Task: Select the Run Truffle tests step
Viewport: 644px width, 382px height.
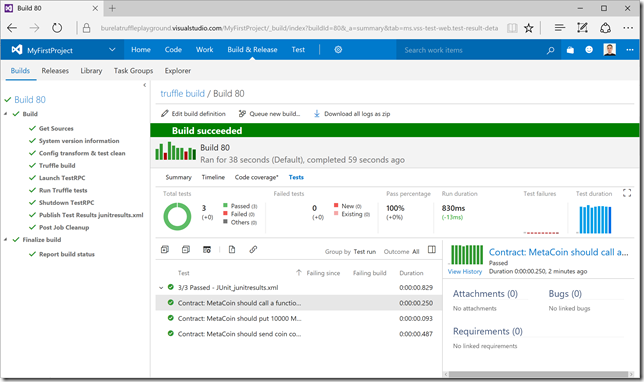Action: (63, 190)
